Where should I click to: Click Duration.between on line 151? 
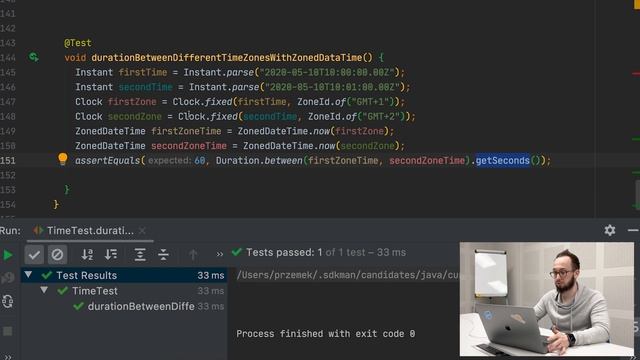[x=259, y=160]
